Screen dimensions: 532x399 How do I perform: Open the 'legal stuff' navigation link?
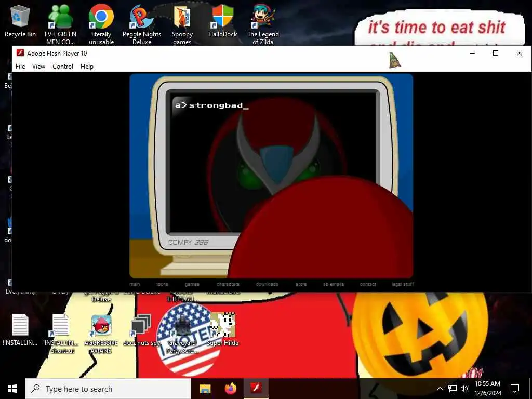pos(403,284)
